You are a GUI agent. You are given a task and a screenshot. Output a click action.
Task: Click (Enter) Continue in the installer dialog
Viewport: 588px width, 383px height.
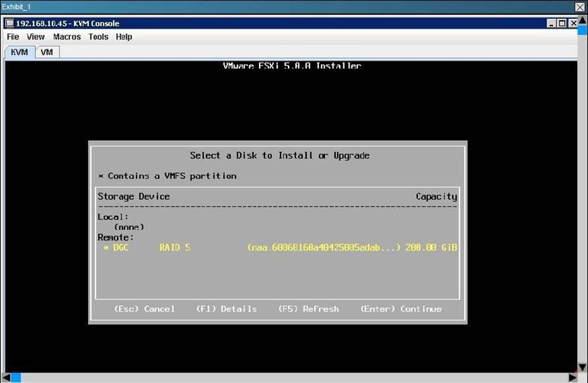pyautogui.click(x=401, y=309)
